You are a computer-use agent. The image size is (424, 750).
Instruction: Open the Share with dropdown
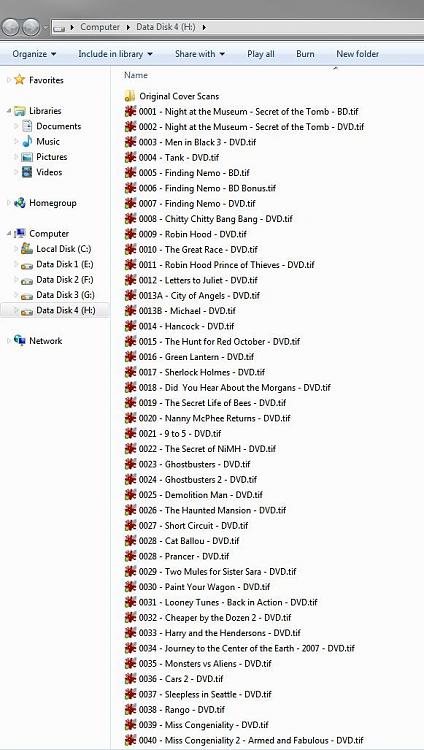pos(200,54)
